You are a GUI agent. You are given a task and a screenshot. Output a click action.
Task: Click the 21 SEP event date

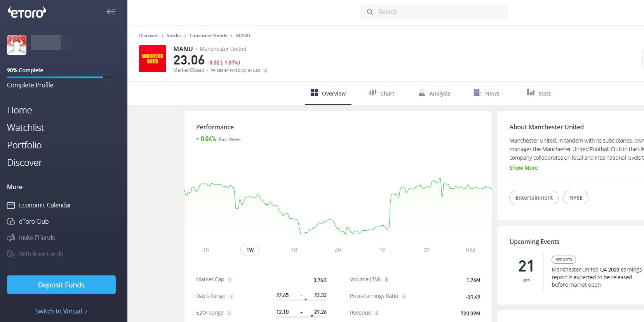(526, 270)
